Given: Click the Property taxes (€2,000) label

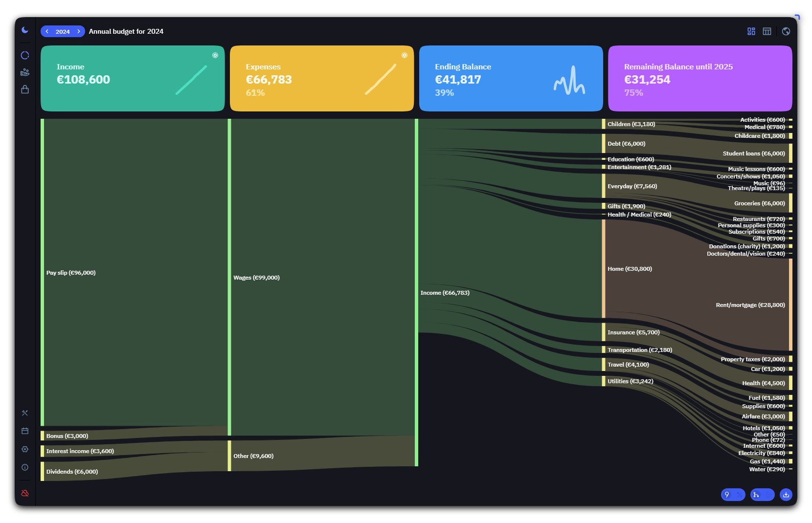Looking at the screenshot, I should 753,359.
